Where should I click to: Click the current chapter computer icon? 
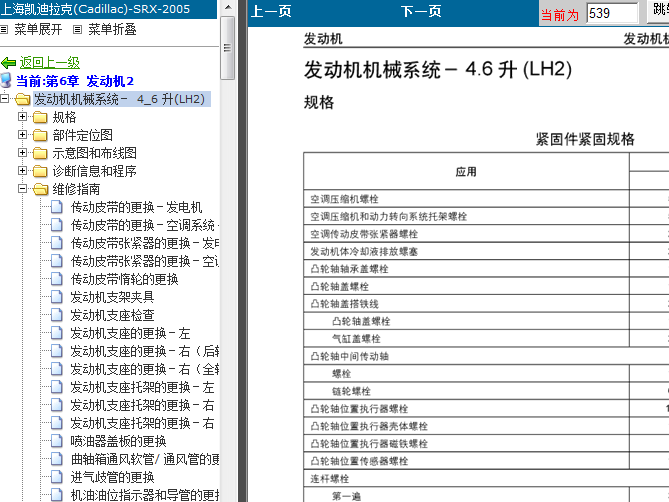point(6,81)
